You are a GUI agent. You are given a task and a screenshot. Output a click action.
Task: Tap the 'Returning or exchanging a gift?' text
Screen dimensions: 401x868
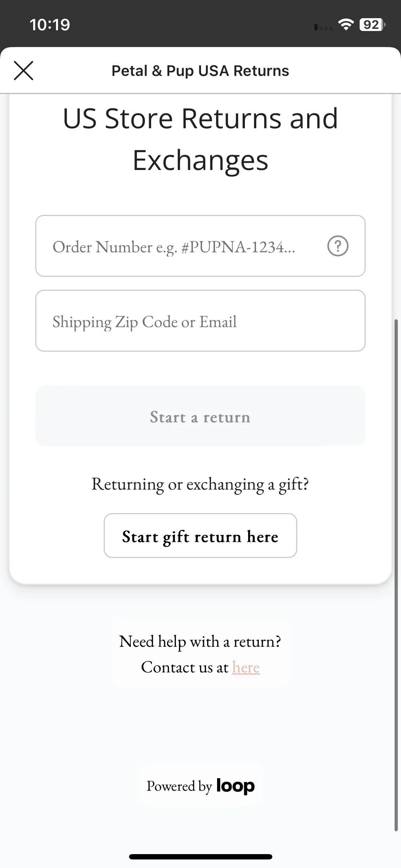200,485
